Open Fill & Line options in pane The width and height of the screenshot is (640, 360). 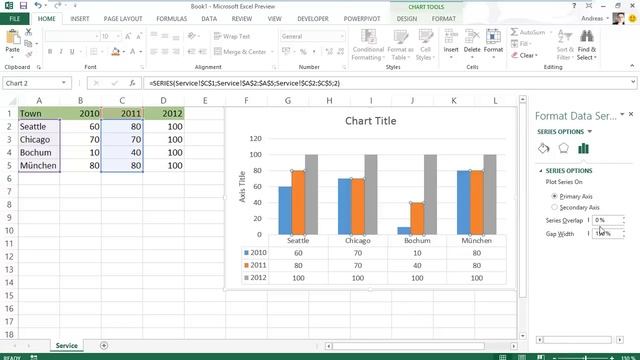(543, 149)
